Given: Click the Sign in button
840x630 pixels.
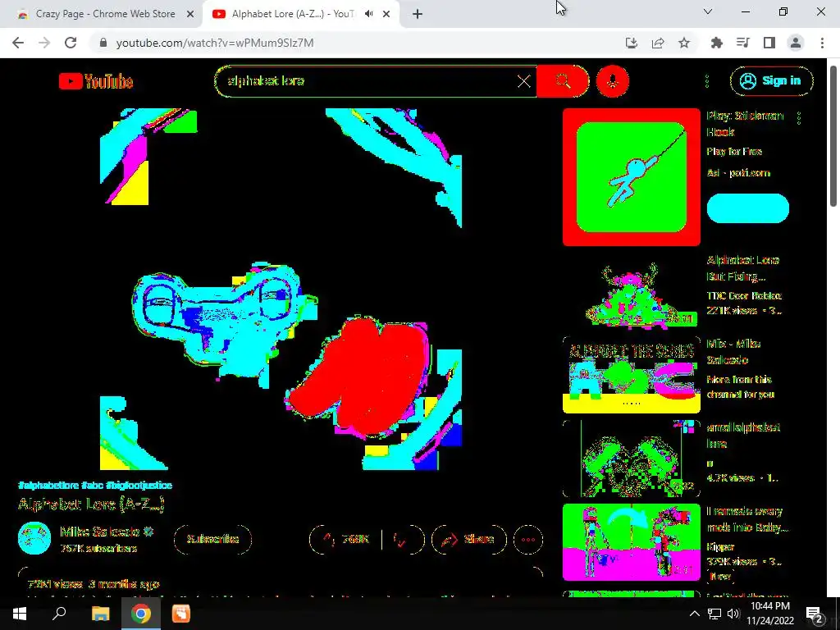Looking at the screenshot, I should pyautogui.click(x=771, y=81).
